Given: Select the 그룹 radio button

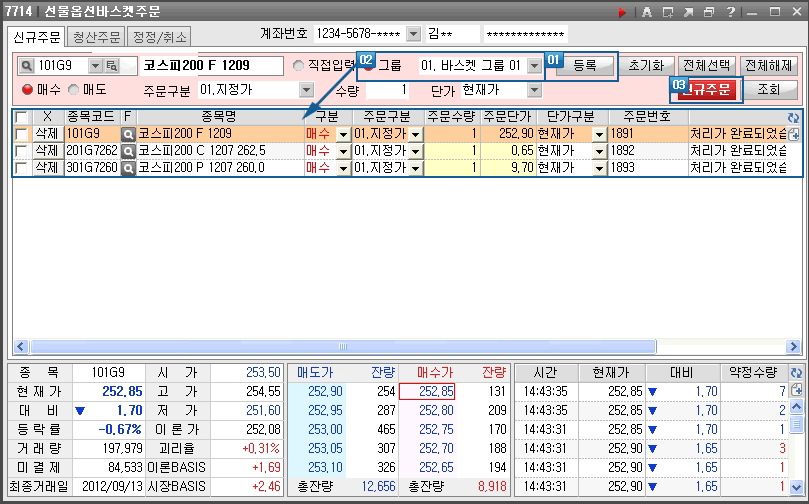Looking at the screenshot, I should [369, 66].
